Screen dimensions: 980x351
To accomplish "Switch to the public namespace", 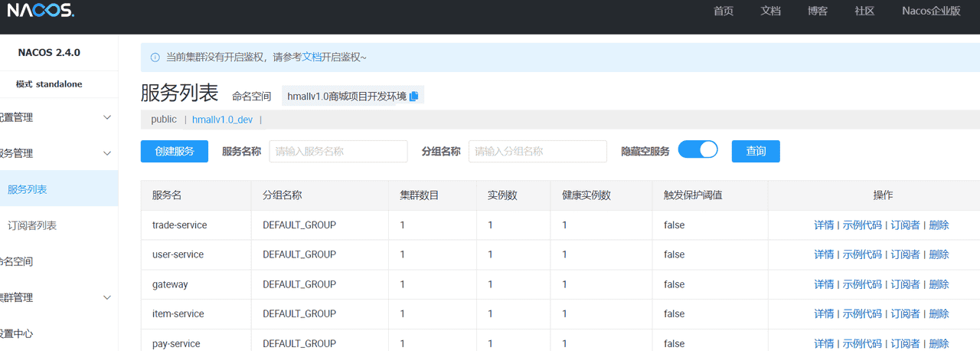I will [164, 120].
